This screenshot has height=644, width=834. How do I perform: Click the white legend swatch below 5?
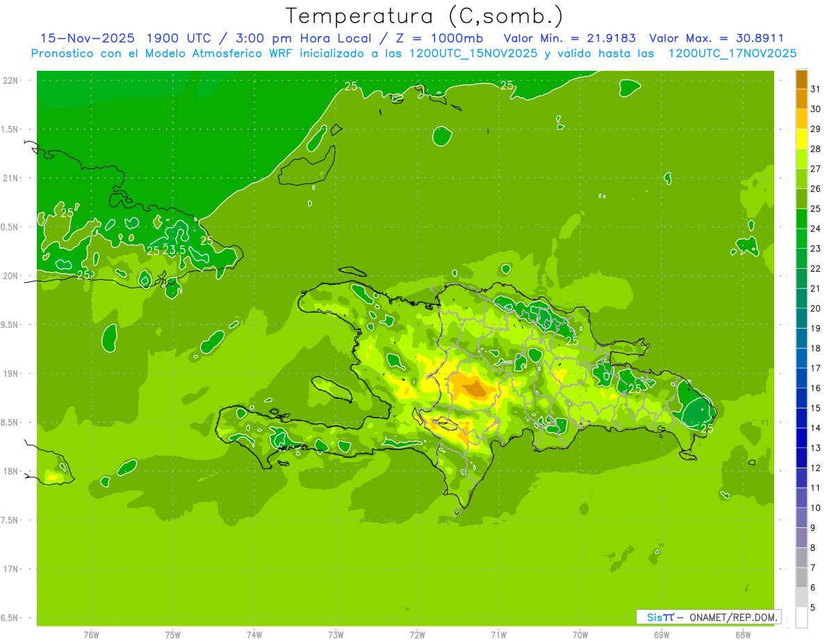(x=801, y=618)
